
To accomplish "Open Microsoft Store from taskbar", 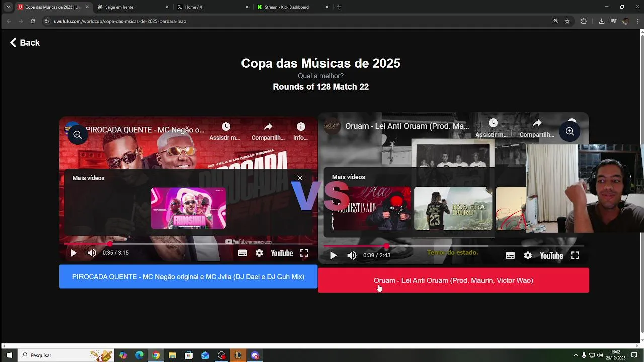I will pos(189,355).
